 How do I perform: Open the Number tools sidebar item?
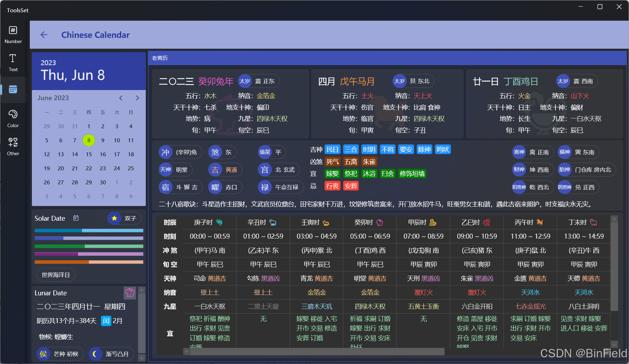pos(13,35)
